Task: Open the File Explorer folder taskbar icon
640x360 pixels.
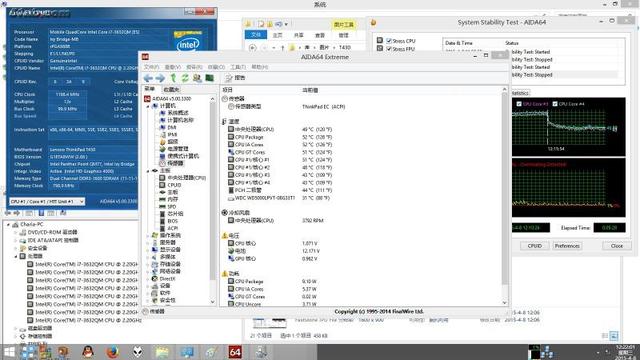Action: coord(162,351)
